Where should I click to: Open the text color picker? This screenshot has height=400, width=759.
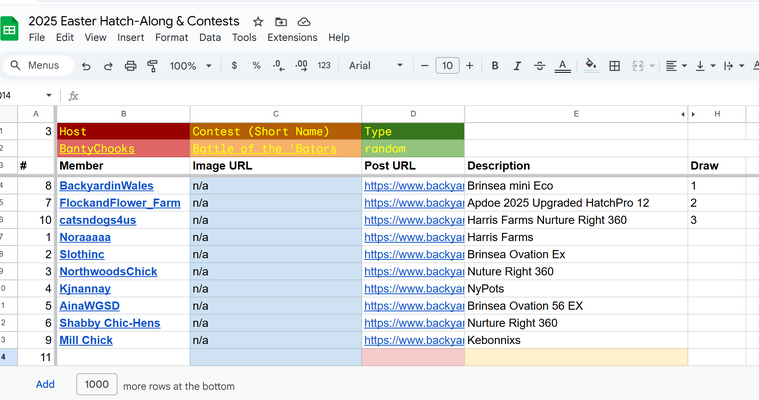point(562,66)
